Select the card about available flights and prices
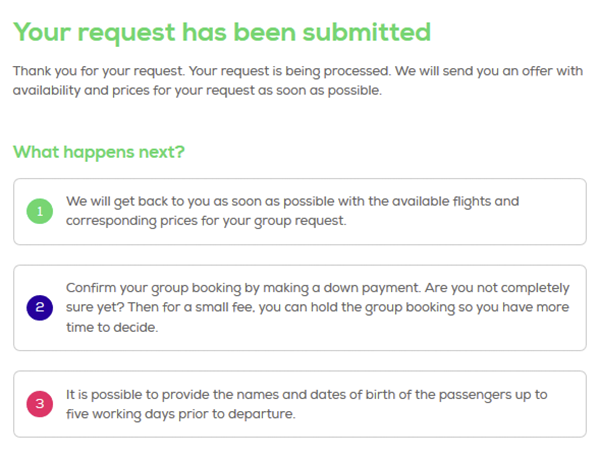This screenshot has height=459, width=600. pos(300,212)
